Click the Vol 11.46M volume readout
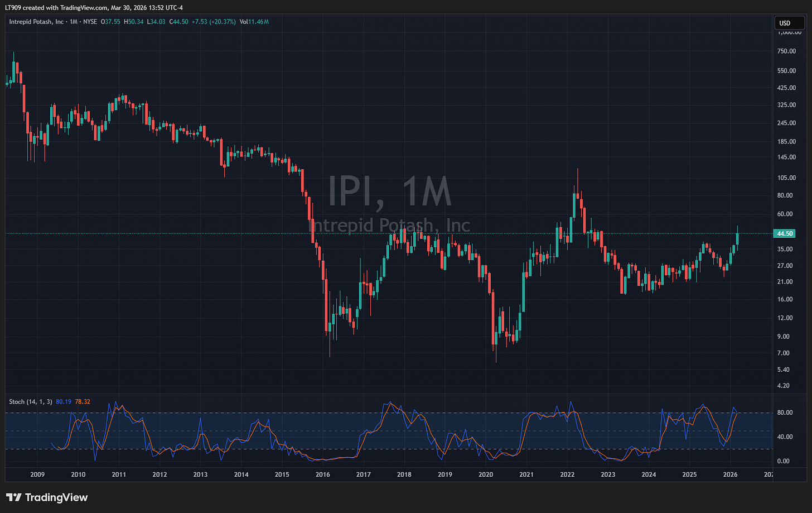 point(254,22)
